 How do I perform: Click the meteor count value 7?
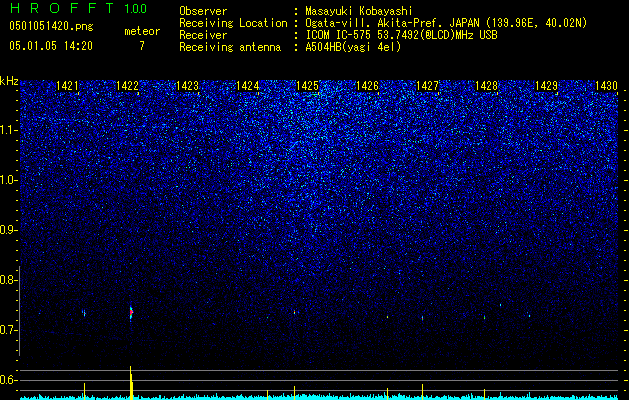click(x=142, y=46)
